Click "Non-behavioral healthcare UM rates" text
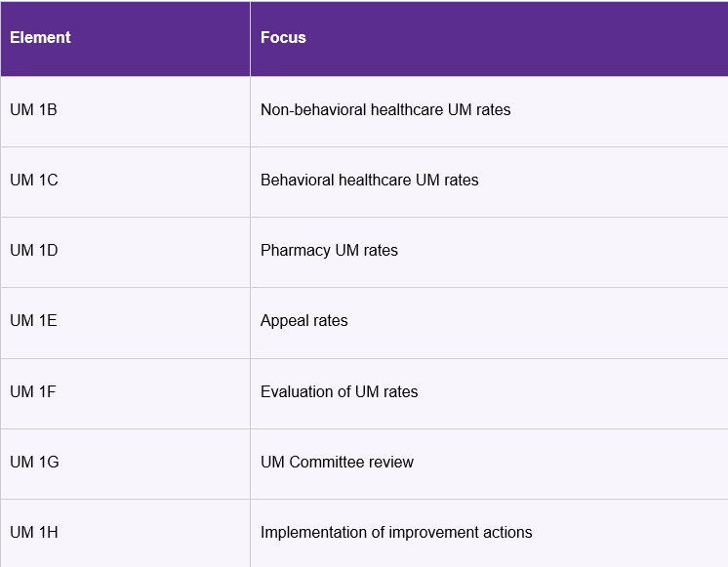The height and width of the screenshot is (567, 728). pos(385,110)
